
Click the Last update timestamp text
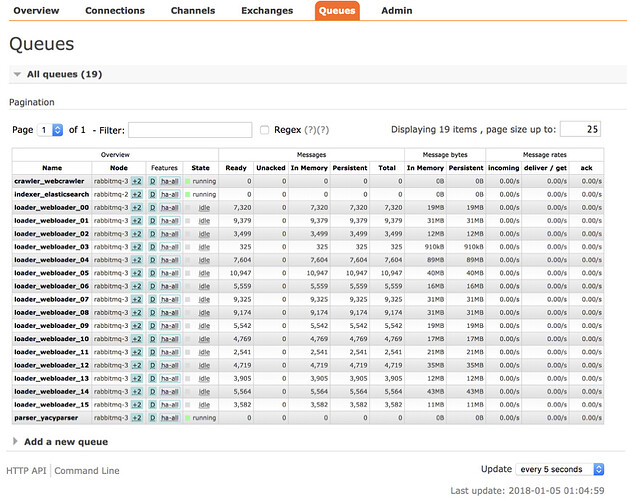click(x=527, y=491)
